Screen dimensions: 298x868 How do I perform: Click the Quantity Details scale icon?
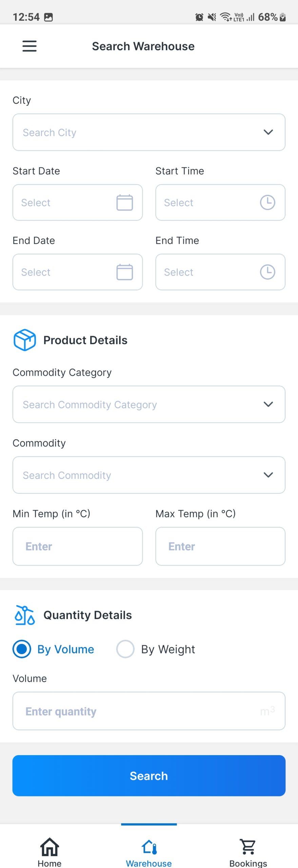24,615
